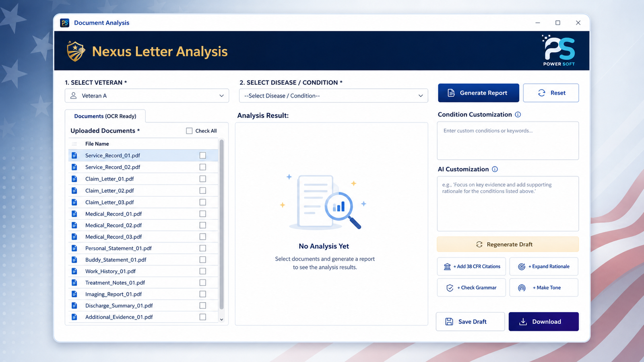Viewport: 644px width, 362px height.
Task: Click the scroll down arrow of documents list
Action: click(x=221, y=319)
